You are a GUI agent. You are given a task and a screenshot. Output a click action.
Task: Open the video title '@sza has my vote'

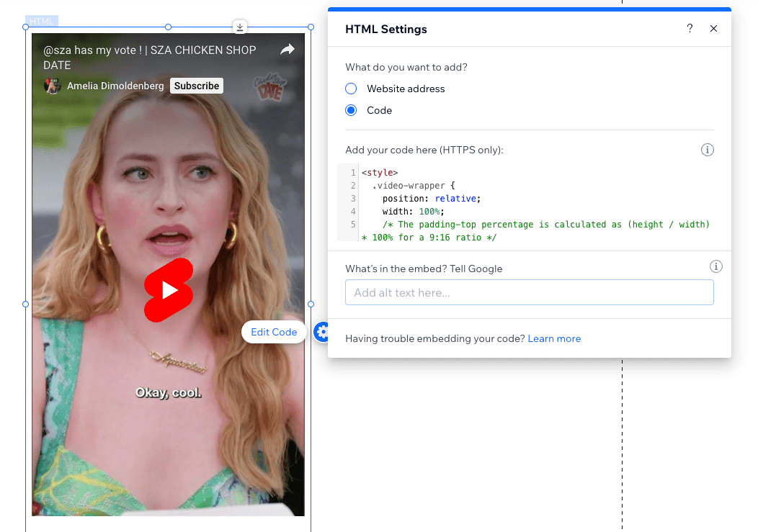149,58
